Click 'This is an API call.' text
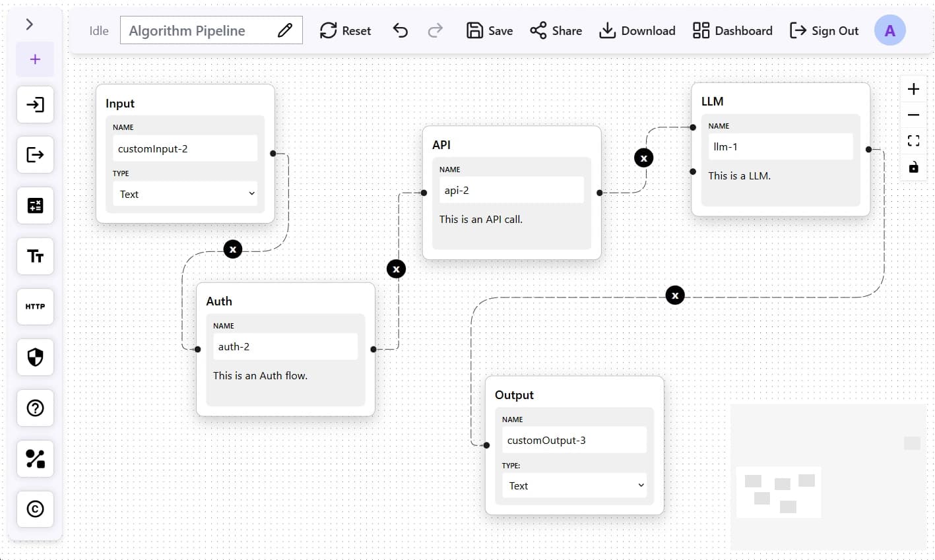This screenshot has width=935, height=560. tap(481, 219)
